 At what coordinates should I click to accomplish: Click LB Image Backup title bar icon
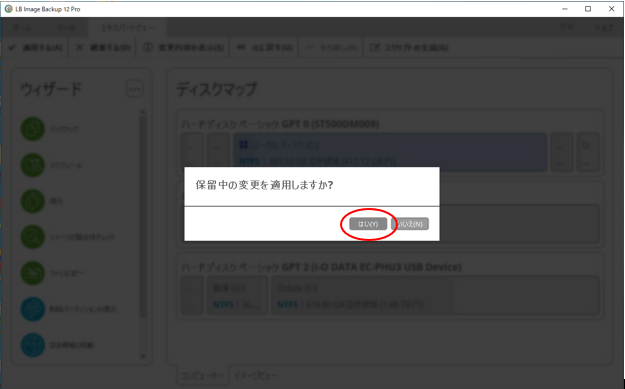(x=8, y=9)
